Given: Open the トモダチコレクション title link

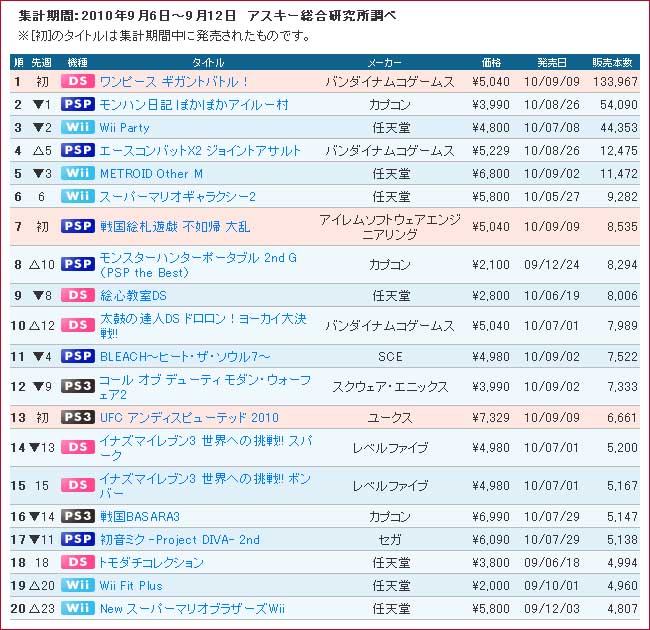Looking at the screenshot, I should click(150, 562).
